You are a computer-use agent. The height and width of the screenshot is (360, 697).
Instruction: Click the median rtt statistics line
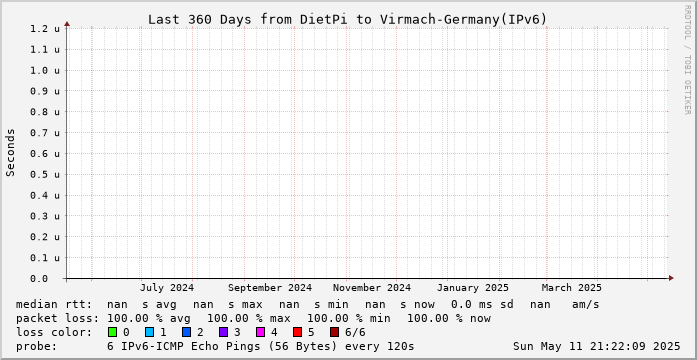308,304
